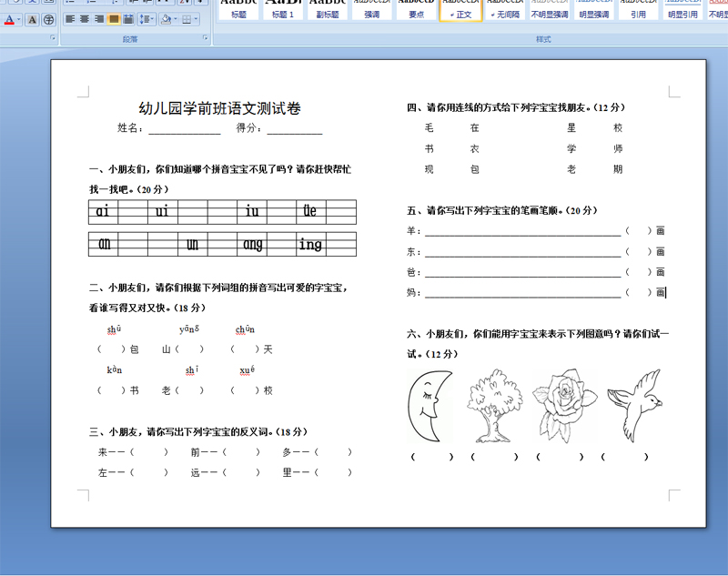
Task: Select the highlighted 正文 style
Action: coord(461,10)
